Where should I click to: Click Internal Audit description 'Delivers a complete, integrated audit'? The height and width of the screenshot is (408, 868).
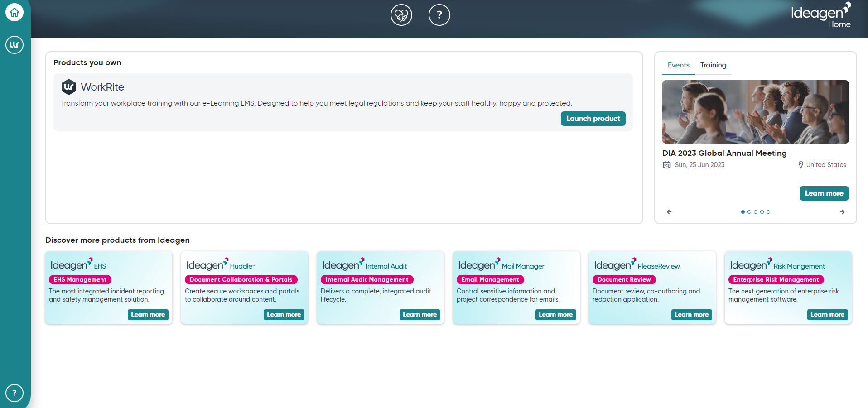tap(376, 295)
